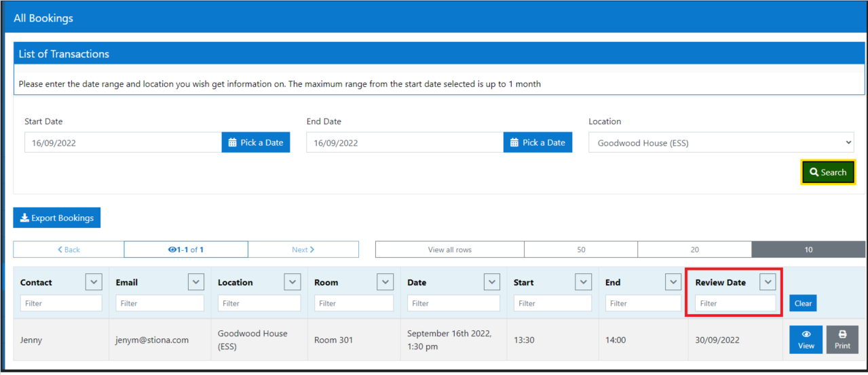Click the Start Date input field
868x375 pixels.
point(123,142)
